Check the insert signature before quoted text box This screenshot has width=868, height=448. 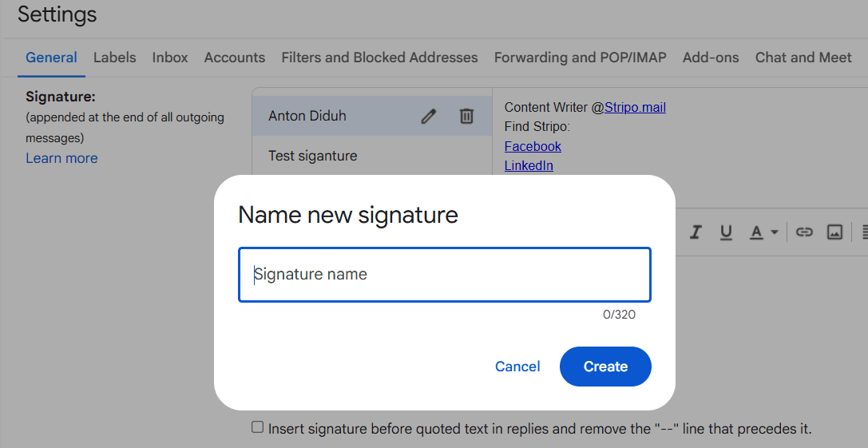(257, 427)
